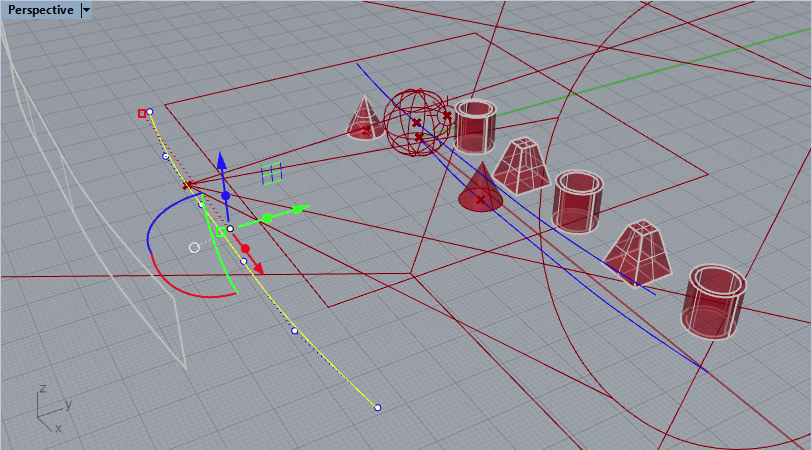812x450 pixels.
Task: Pick the red gumball scale handle dot
Action: click(244, 248)
